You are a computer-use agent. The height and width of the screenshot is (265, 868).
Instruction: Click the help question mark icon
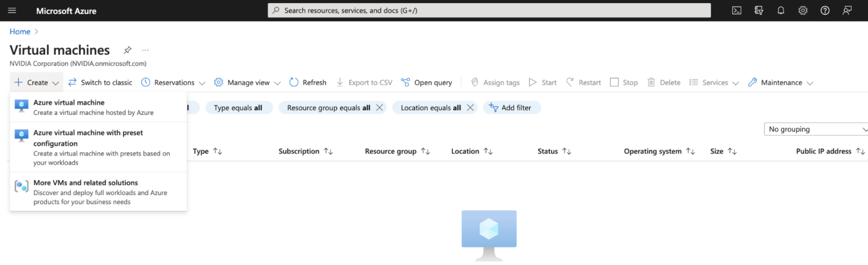(x=825, y=11)
